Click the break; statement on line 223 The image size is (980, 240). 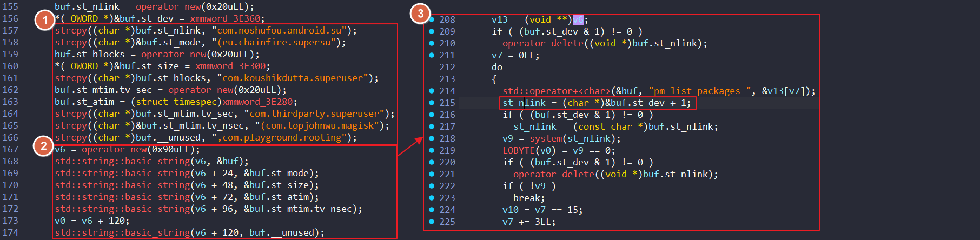[x=529, y=198]
